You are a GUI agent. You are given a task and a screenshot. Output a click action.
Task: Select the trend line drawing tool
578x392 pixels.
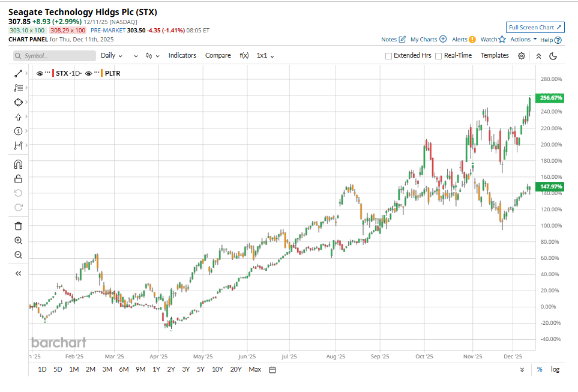point(18,73)
